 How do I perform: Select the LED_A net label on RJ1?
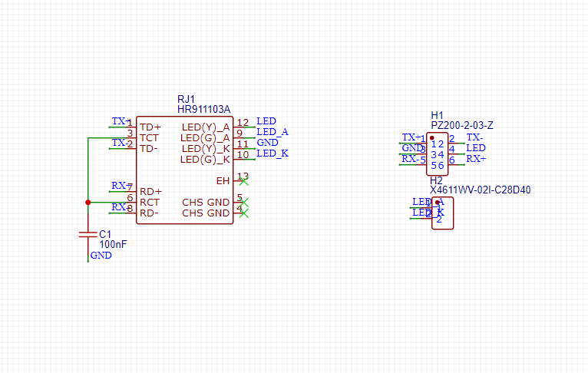click(x=272, y=132)
